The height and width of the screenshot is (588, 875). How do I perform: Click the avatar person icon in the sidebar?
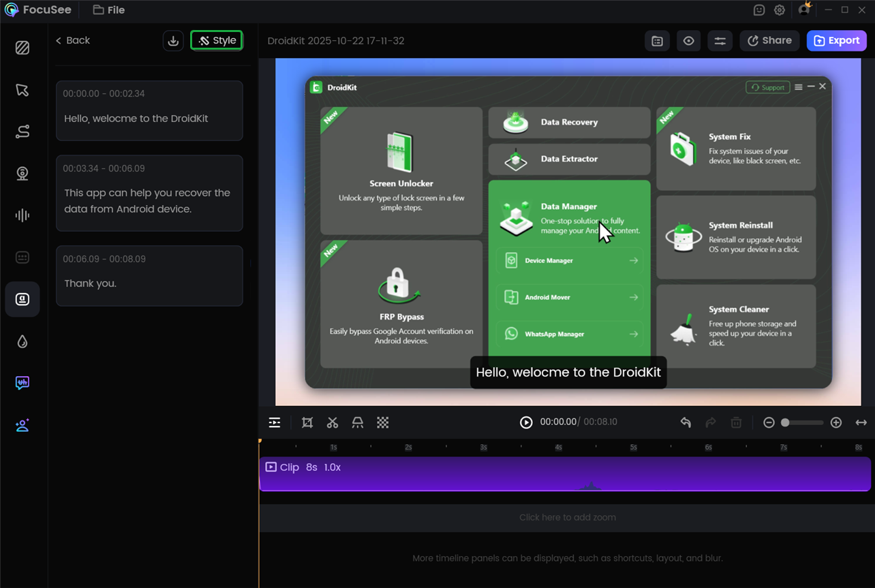click(x=22, y=426)
